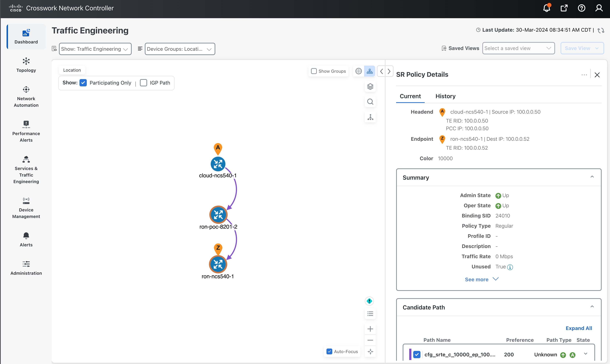Open the Dashboard sidebar item
This screenshot has width=610, height=364.
(26, 37)
